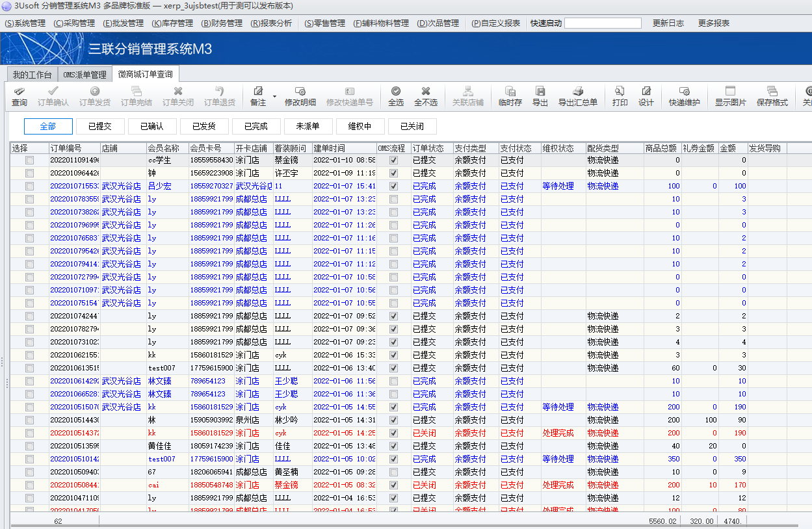Open 快递维护 courier maintenance tool
This screenshot has height=529, width=812.
[x=684, y=96]
